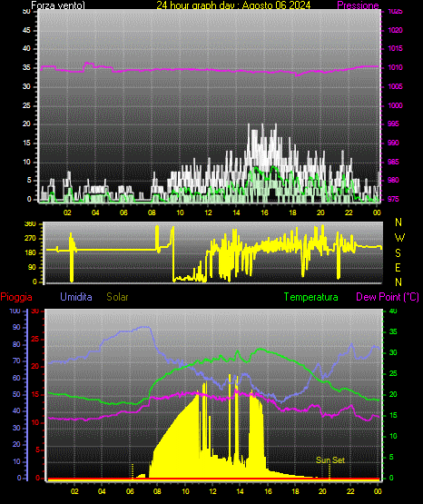Click the W compass direction label
423x504 pixels.
pyautogui.click(x=399, y=238)
